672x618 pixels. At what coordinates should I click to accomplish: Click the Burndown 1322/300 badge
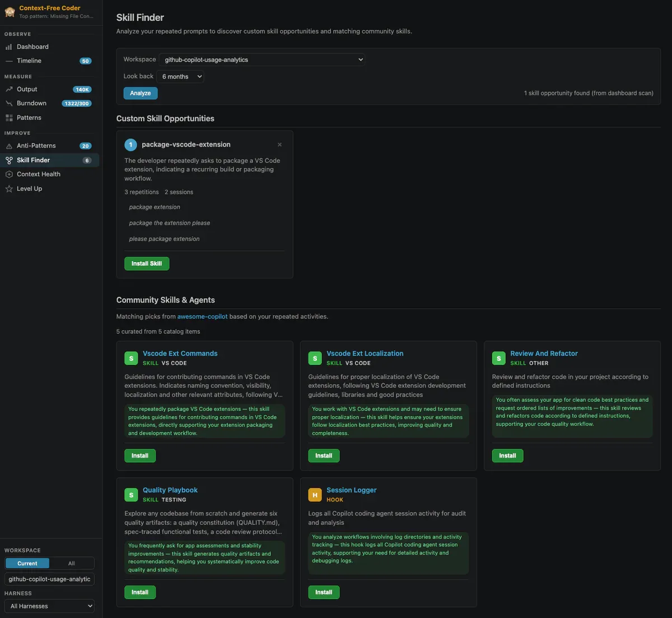(x=77, y=104)
